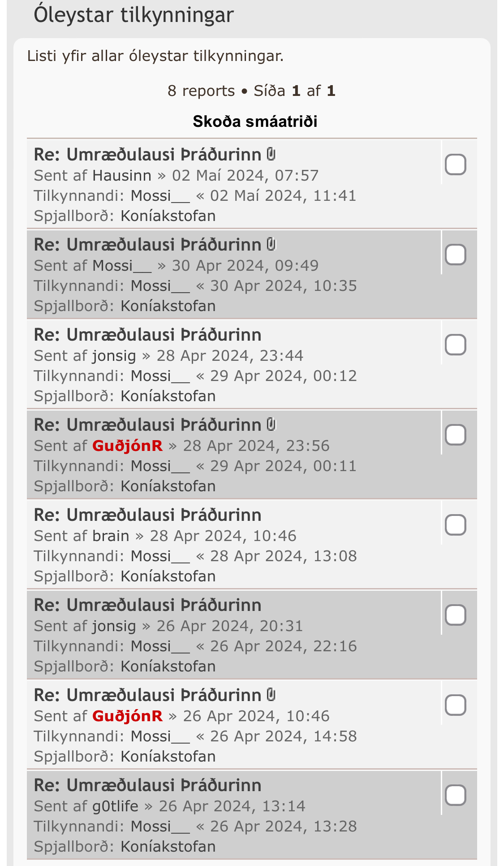Viewport: 504px width, 866px height.
Task: Click attachment icon on GuðjónR's 26 Apr post
Action: [271, 695]
